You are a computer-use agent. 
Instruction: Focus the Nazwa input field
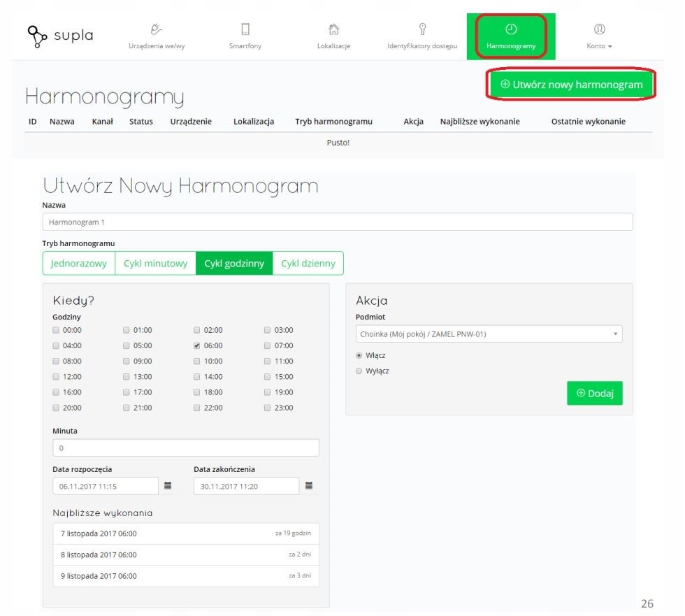click(337, 222)
